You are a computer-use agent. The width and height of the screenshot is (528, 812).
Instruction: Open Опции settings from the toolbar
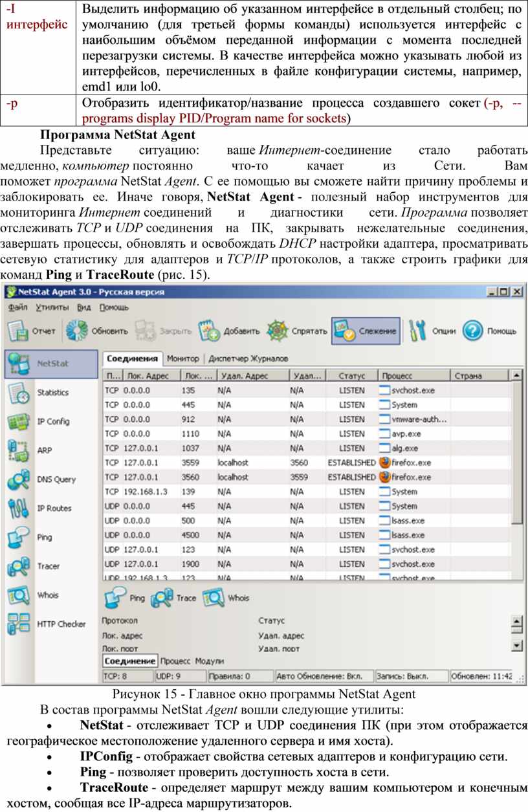(433, 331)
